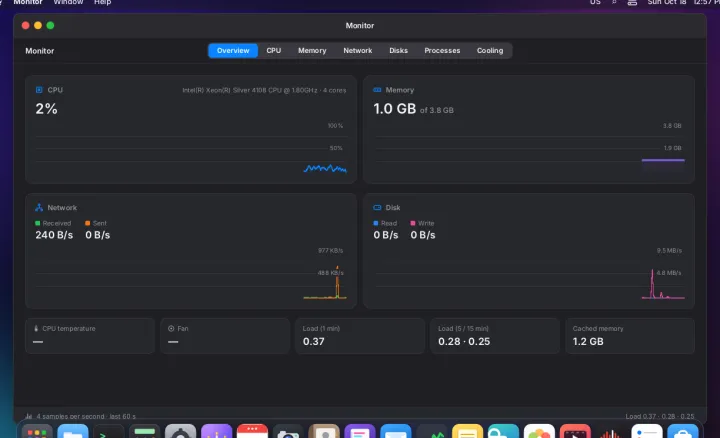Viewport: 720px width, 438px height.
Task: Click the 977 KB/s network scale label
Action: (x=331, y=251)
